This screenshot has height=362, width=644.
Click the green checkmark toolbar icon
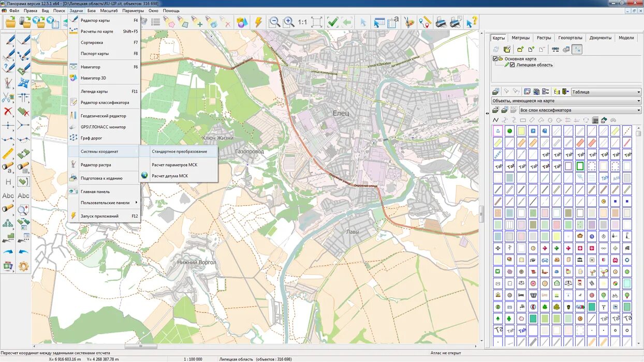point(332,22)
